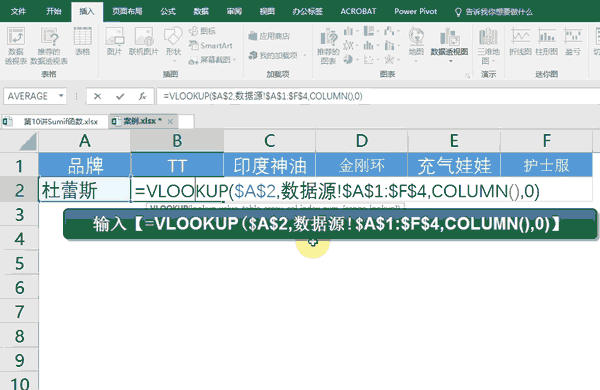Switch to the Review (审阅) tab
The width and height of the screenshot is (600, 390).
pos(234,11)
